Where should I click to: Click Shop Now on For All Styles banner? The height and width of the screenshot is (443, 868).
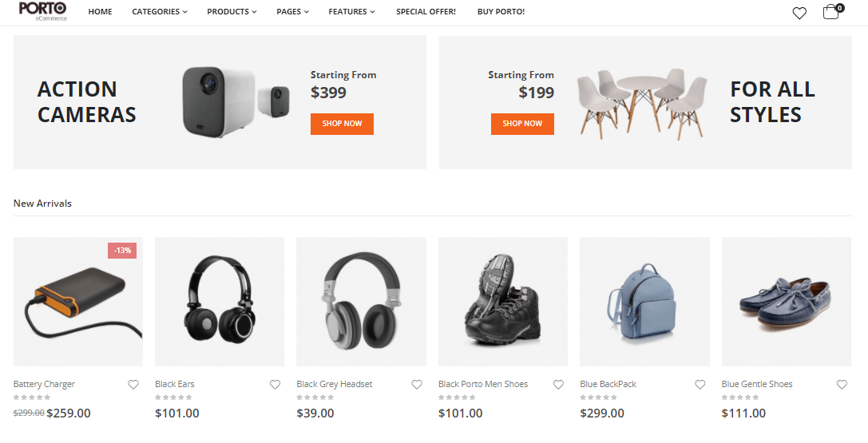click(x=522, y=124)
